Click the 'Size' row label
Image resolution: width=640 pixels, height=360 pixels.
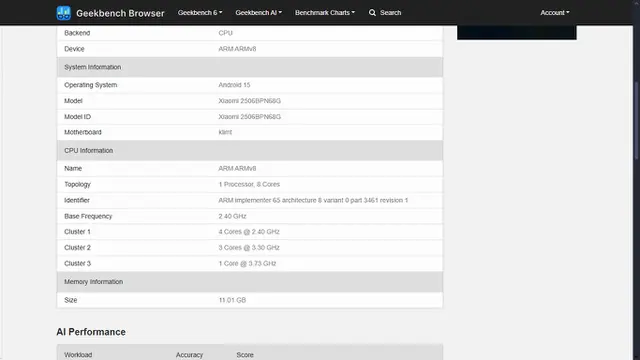(71, 300)
